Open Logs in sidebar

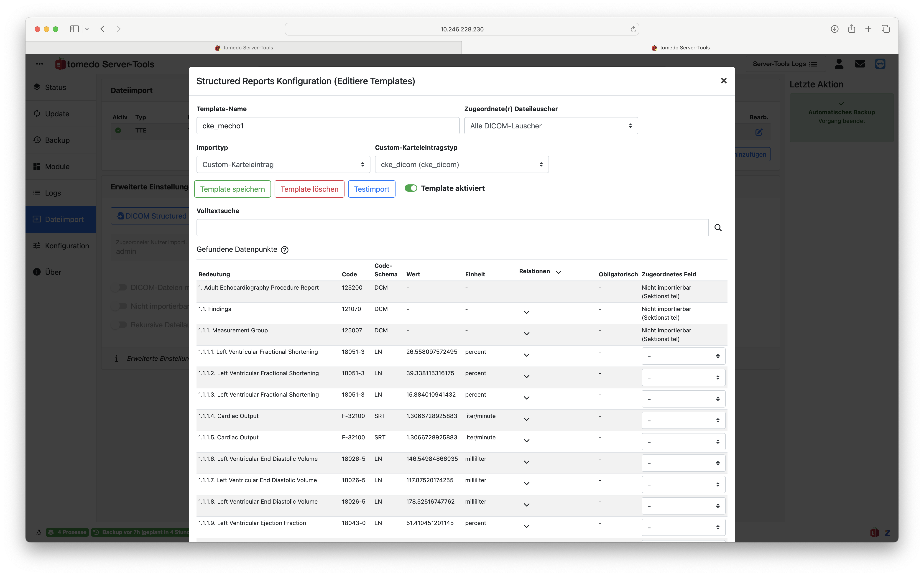point(61,193)
